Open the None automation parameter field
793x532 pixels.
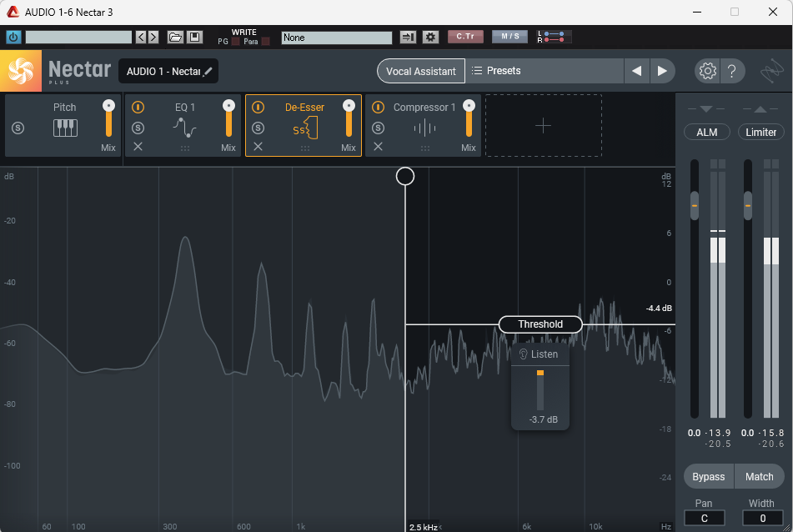pyautogui.click(x=336, y=38)
